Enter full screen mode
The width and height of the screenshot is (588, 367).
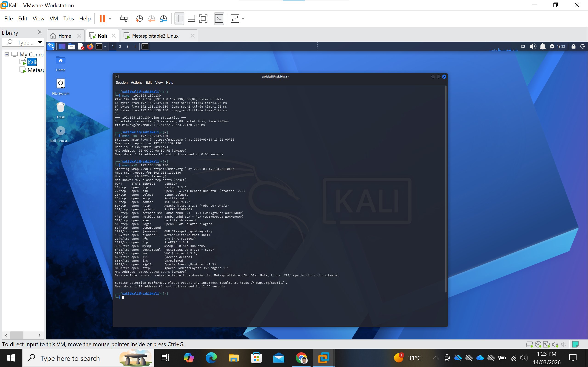point(203,19)
